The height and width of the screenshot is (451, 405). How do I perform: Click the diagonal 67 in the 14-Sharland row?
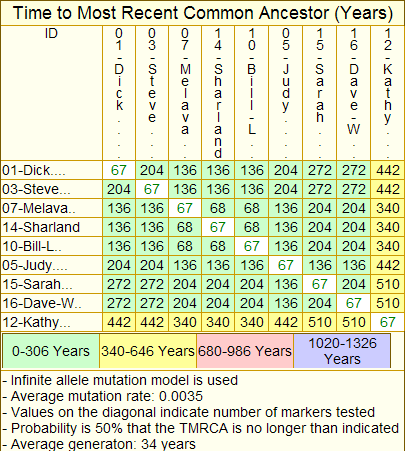[218, 227]
